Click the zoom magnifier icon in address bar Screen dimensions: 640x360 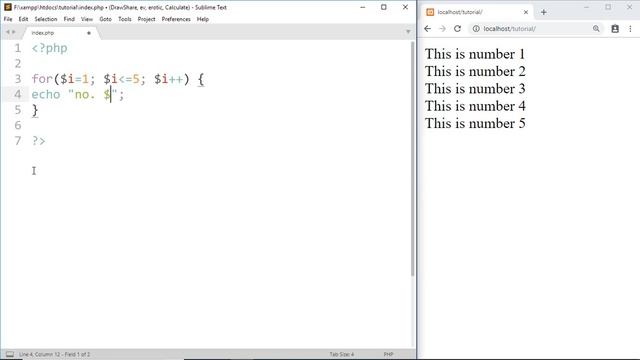click(x=596, y=29)
